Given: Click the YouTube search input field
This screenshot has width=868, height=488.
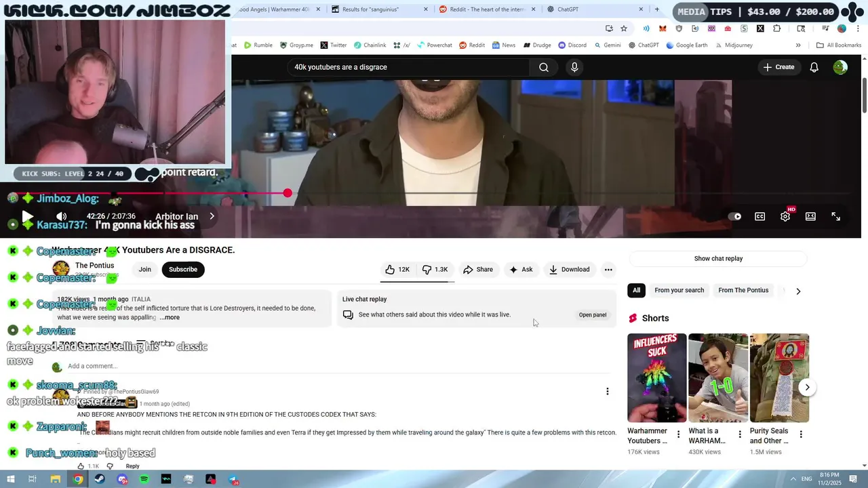Looking at the screenshot, I should coord(408,67).
